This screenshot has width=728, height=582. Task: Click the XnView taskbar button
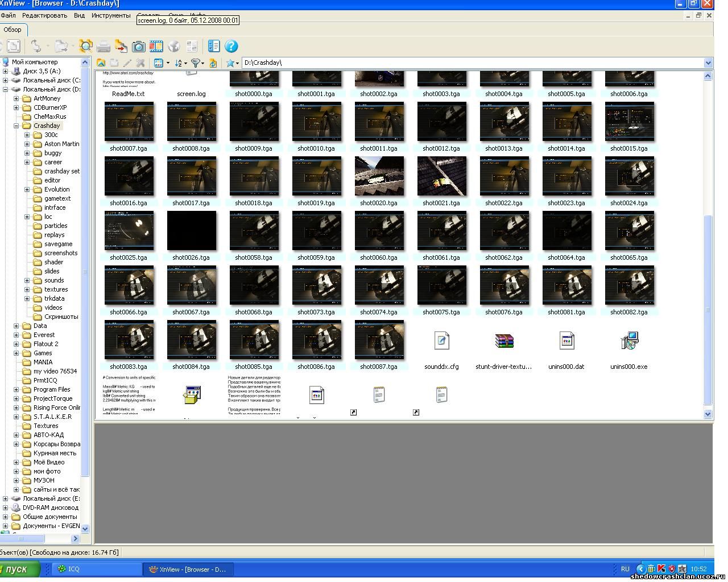(x=189, y=569)
